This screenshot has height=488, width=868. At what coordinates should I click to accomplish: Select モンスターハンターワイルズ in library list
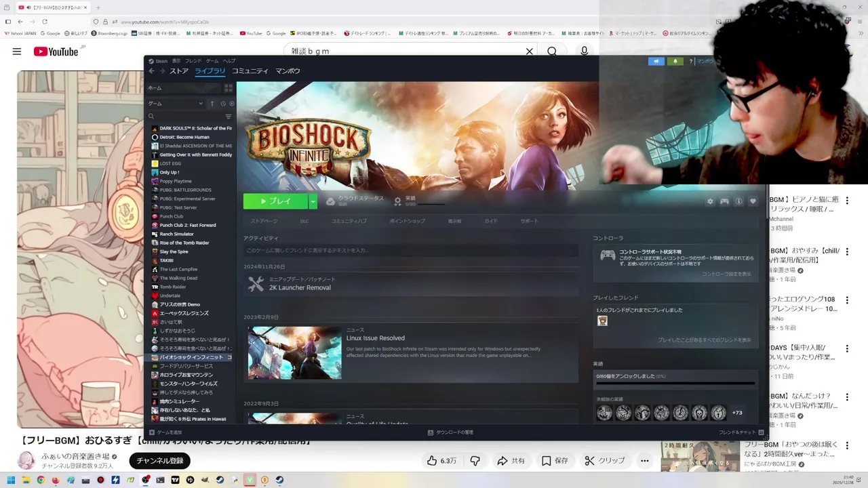(x=189, y=384)
